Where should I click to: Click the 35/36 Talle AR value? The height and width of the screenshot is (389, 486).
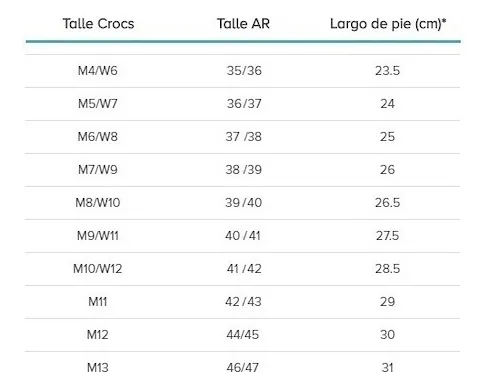(x=244, y=71)
